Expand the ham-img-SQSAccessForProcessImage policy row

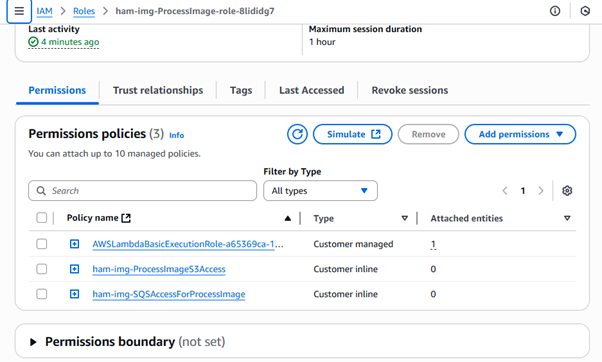pos(74,294)
